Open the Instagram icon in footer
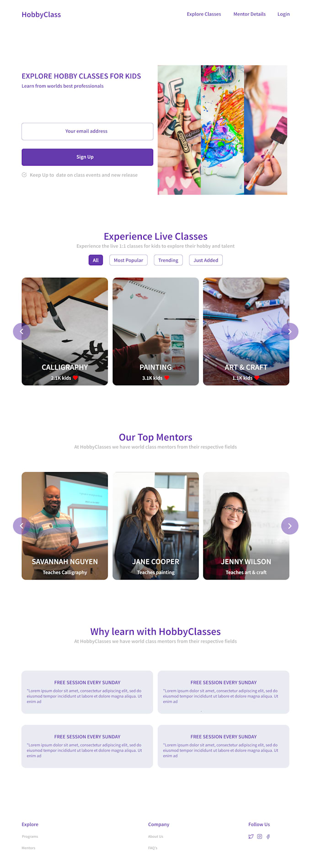The height and width of the screenshot is (868, 311). pyautogui.click(x=259, y=836)
